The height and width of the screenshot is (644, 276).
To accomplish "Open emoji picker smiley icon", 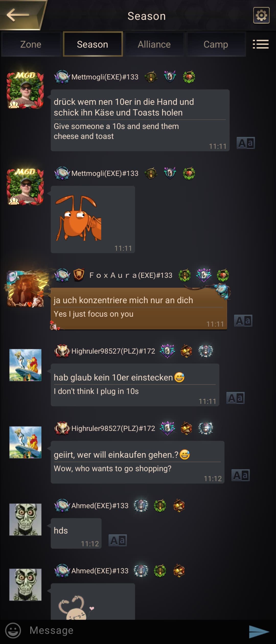I will tap(13, 630).
